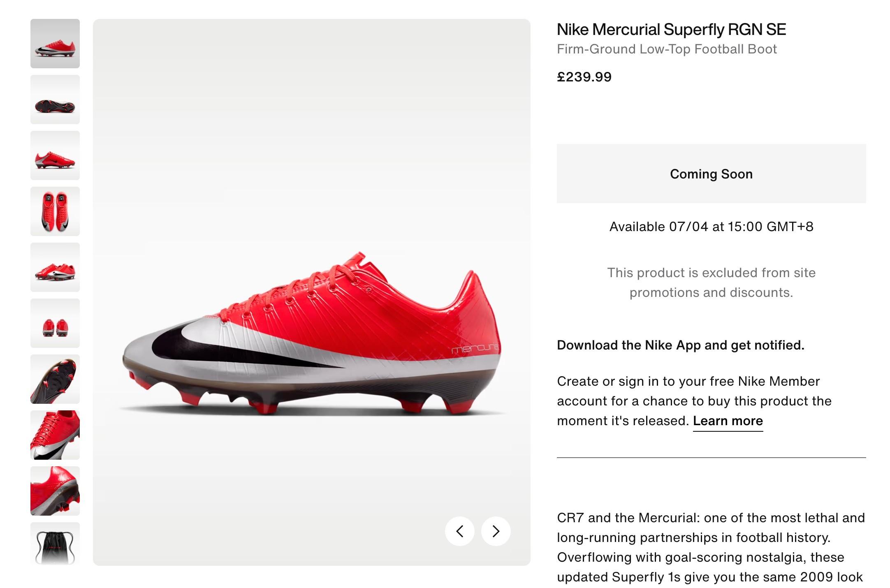Viewport: 890px width, 588px height.
Task: Select the laces close-up thumbnail
Action: 55,435
